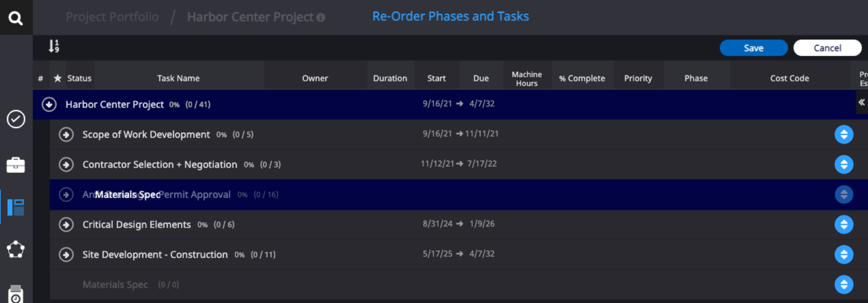Click the Cancel button

click(x=827, y=48)
